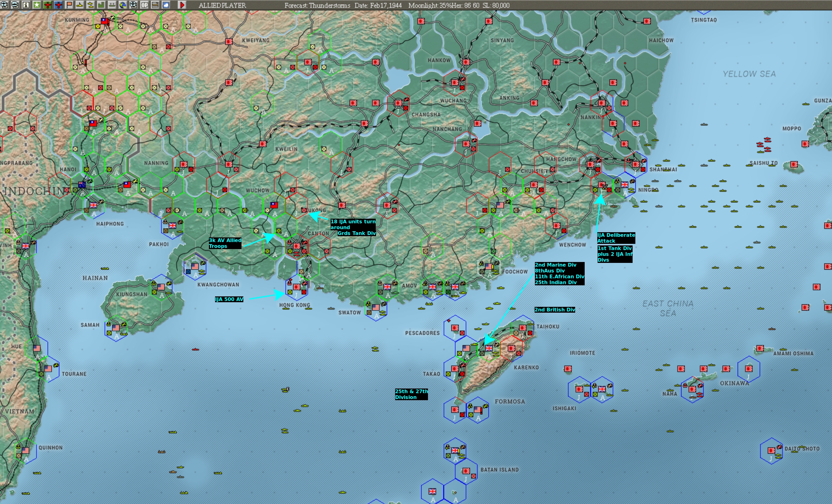Viewport: 832px width, 504px height.
Task: Click the railroad and road map toggle icon
Action: 155,5
